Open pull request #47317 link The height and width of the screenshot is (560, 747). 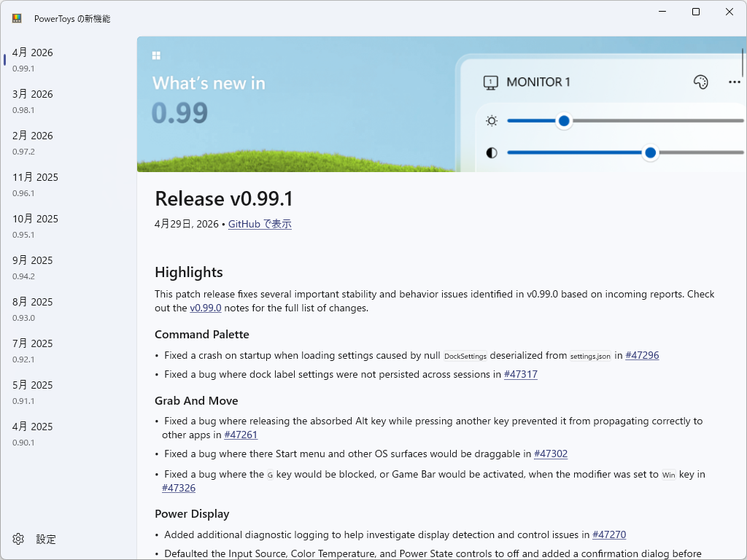pos(521,374)
